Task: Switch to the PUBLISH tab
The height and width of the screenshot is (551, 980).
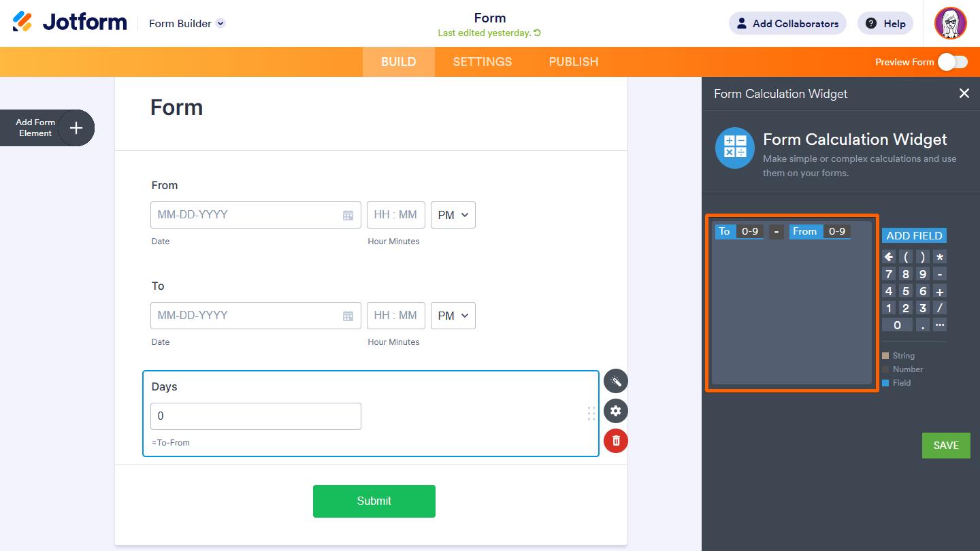Action: pos(574,62)
